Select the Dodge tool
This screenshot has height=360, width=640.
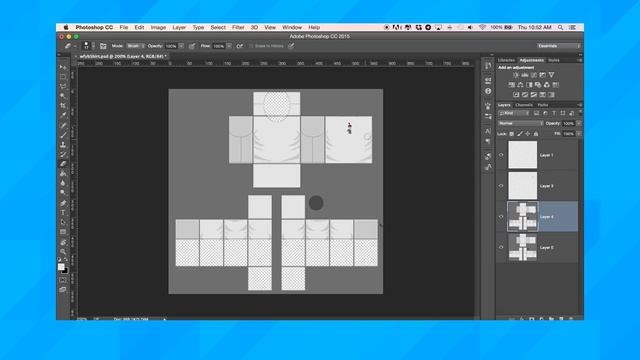click(63, 193)
